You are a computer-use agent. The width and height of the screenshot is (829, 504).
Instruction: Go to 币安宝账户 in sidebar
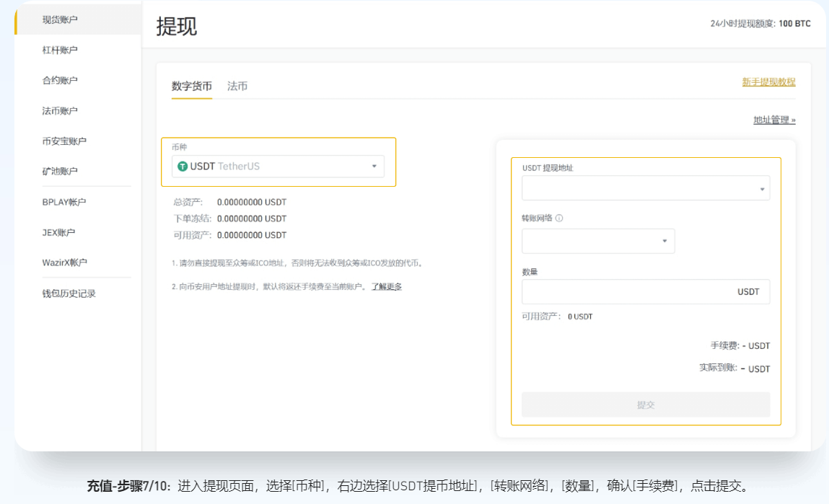click(x=64, y=141)
